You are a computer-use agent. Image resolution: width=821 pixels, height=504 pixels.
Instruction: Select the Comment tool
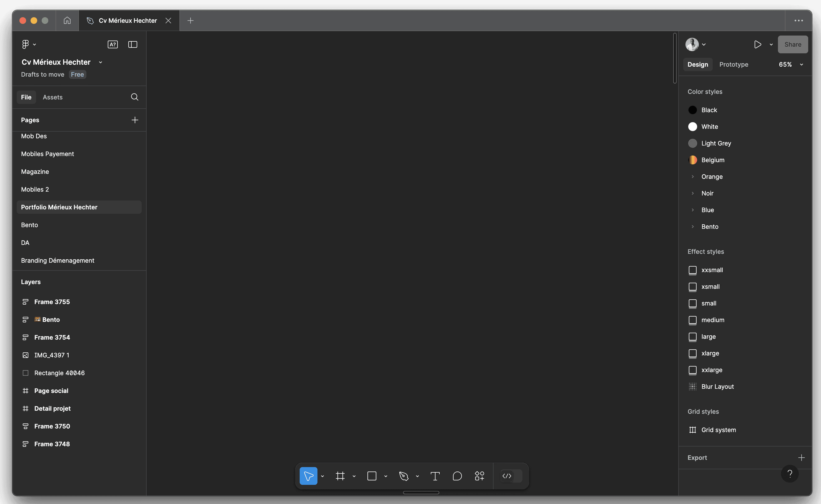coord(457,476)
